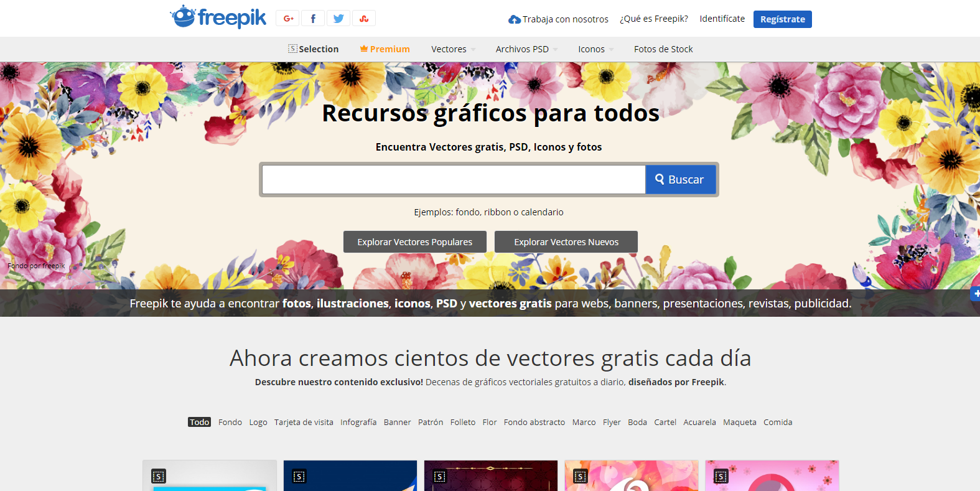The width and height of the screenshot is (980, 491).
Task: Click Explorar Vectores Nuevos button
Action: [566, 242]
